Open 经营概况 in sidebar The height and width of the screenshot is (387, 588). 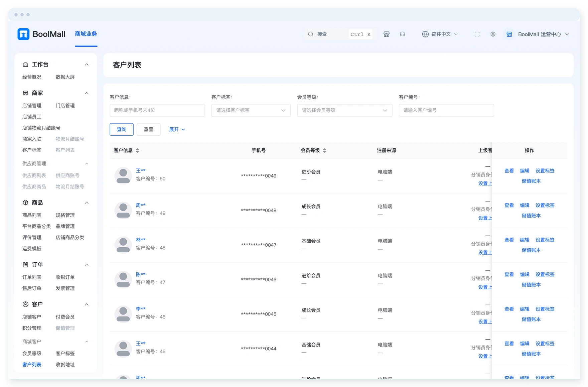[32, 77]
